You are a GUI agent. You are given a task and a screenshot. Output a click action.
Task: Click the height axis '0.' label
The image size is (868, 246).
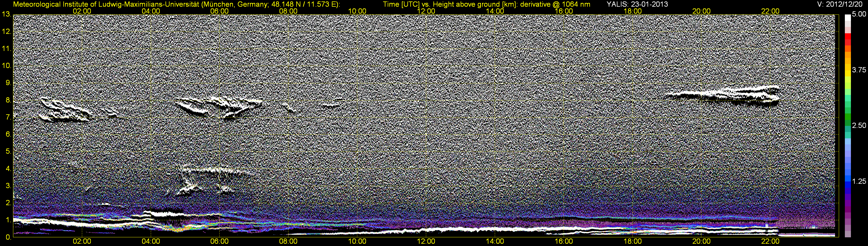(9, 237)
